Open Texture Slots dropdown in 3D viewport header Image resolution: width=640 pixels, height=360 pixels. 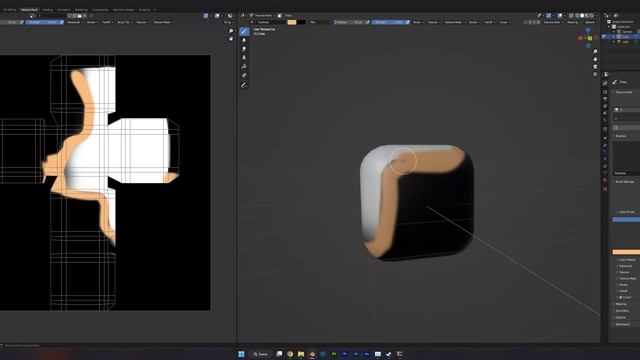(x=553, y=22)
